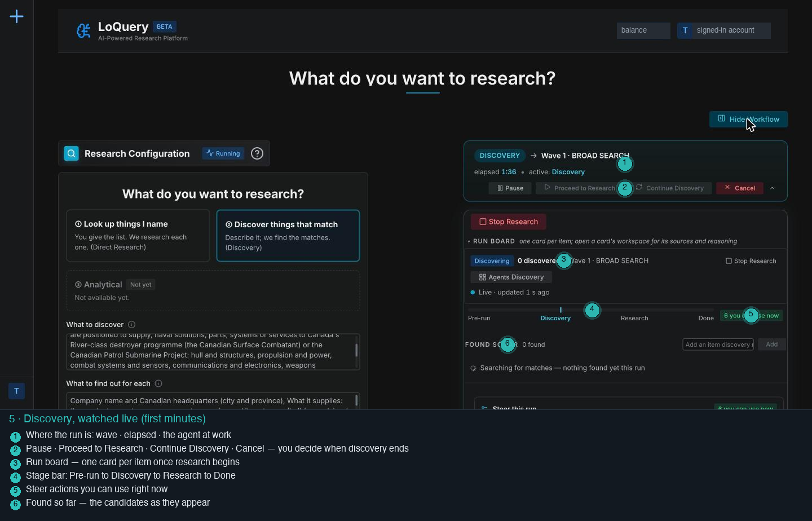The width and height of the screenshot is (812, 521).
Task: Pause the discovery run
Action: [510, 188]
